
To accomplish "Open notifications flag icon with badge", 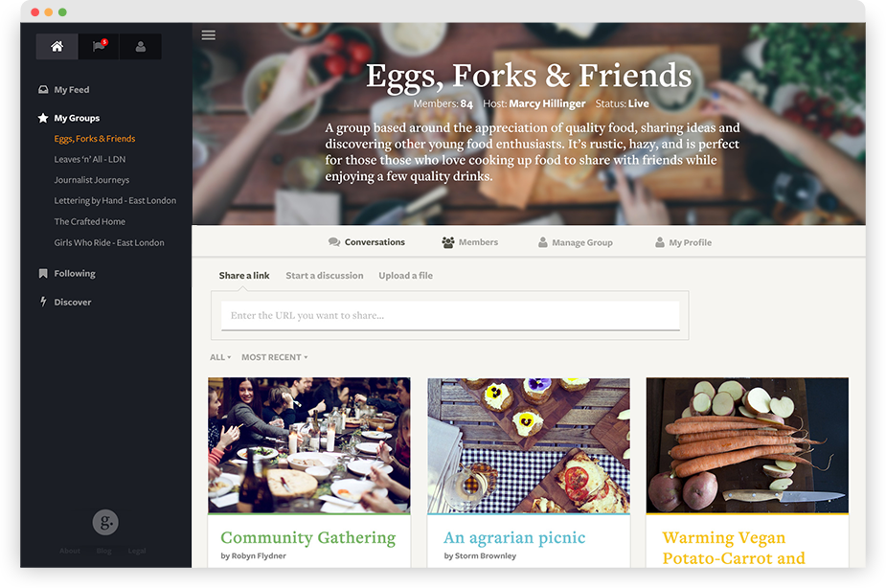I will (x=99, y=46).
